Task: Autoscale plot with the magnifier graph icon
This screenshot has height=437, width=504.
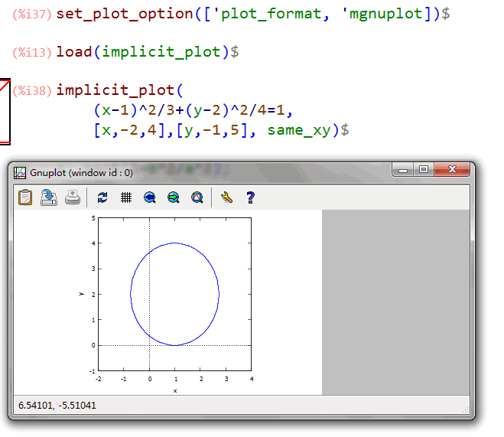Action: pyautogui.click(x=197, y=197)
